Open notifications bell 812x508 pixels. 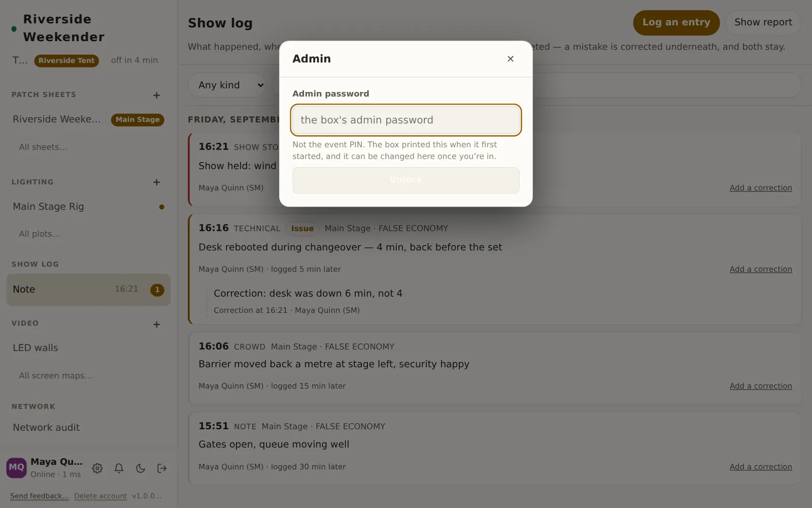click(x=119, y=468)
